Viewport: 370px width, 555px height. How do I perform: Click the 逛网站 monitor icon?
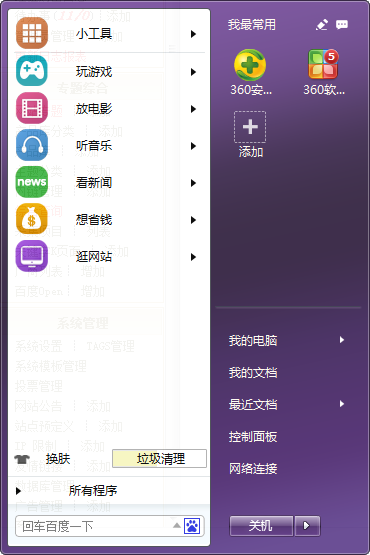point(32,256)
